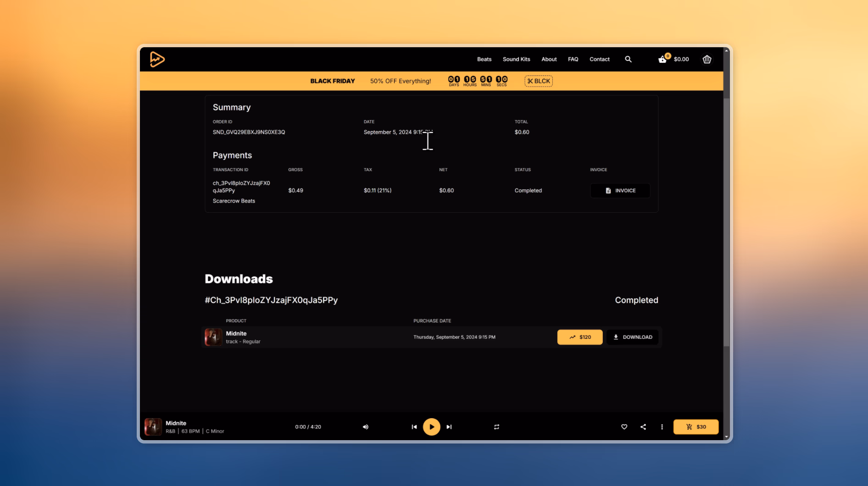Share the current track

coord(643,427)
